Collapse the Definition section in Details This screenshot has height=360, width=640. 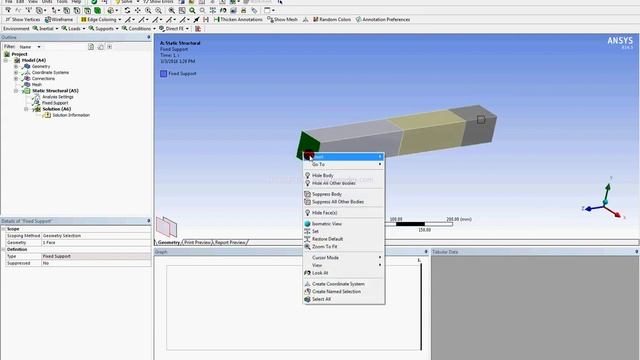point(4,249)
